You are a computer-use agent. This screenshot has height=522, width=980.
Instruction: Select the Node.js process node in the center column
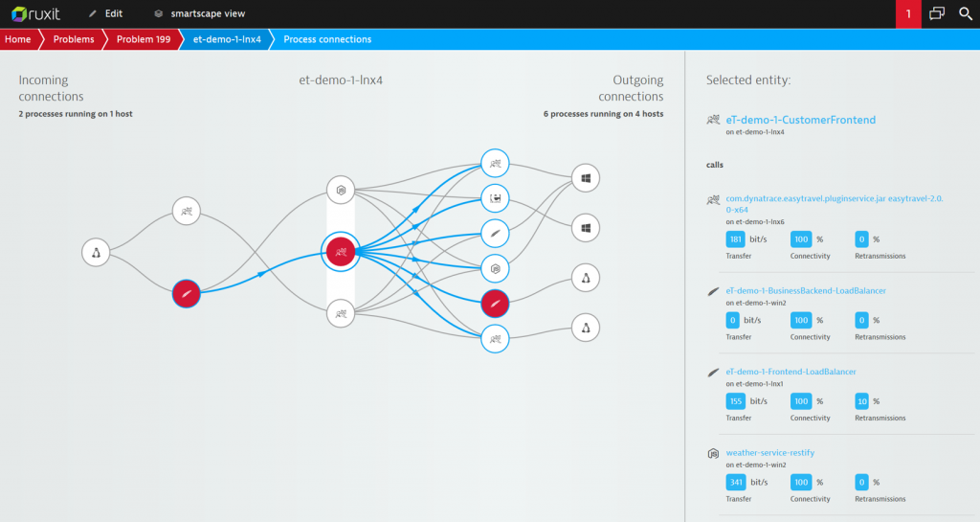point(341,190)
